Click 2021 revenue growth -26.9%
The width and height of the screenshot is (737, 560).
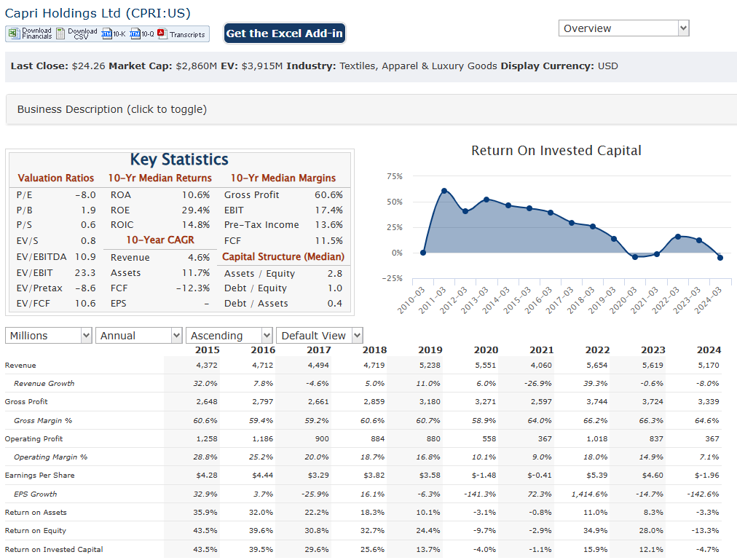coord(538,384)
